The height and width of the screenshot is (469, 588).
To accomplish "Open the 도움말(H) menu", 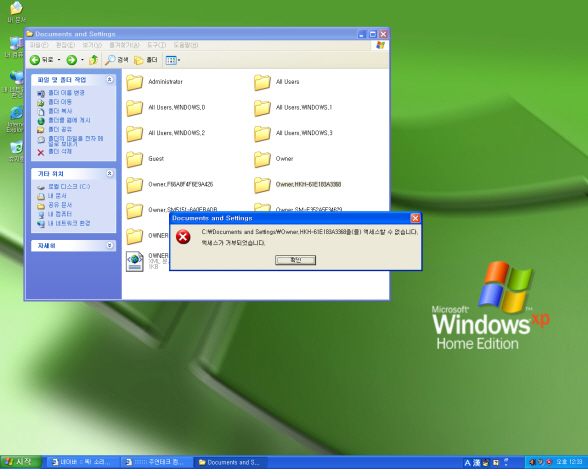I will 186,45.
